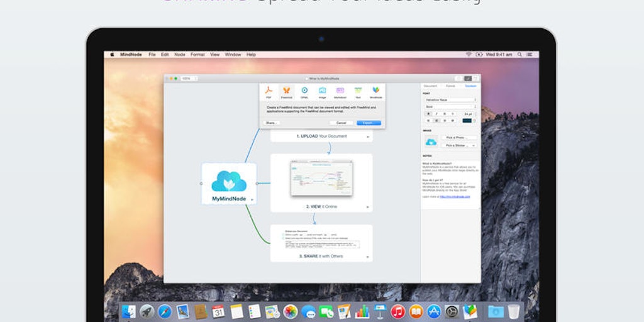Image resolution: width=644 pixels, height=322 pixels.
Task: Collapse the UPLOAD Your Document node
Action: (x=367, y=136)
